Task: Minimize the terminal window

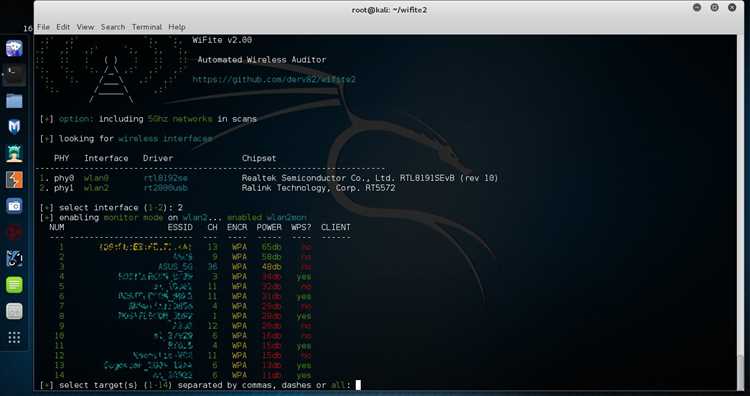Action: (697, 8)
